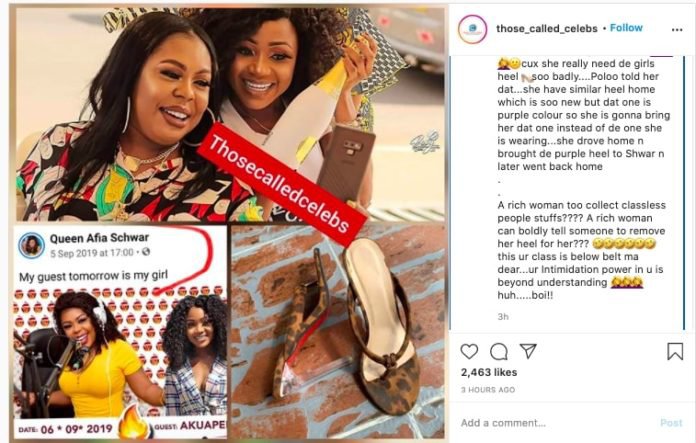Click the 3h caption timestamp

coord(503,316)
